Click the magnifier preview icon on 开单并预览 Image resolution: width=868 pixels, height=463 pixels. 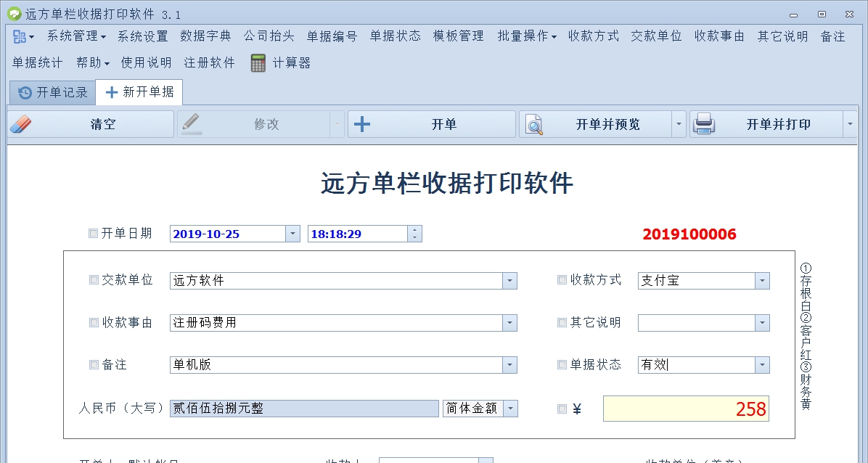tap(533, 123)
